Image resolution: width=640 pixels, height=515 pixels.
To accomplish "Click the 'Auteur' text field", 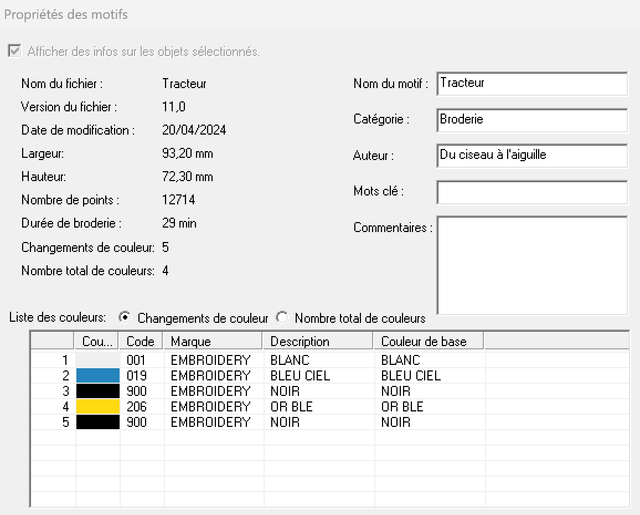I will [x=531, y=156].
